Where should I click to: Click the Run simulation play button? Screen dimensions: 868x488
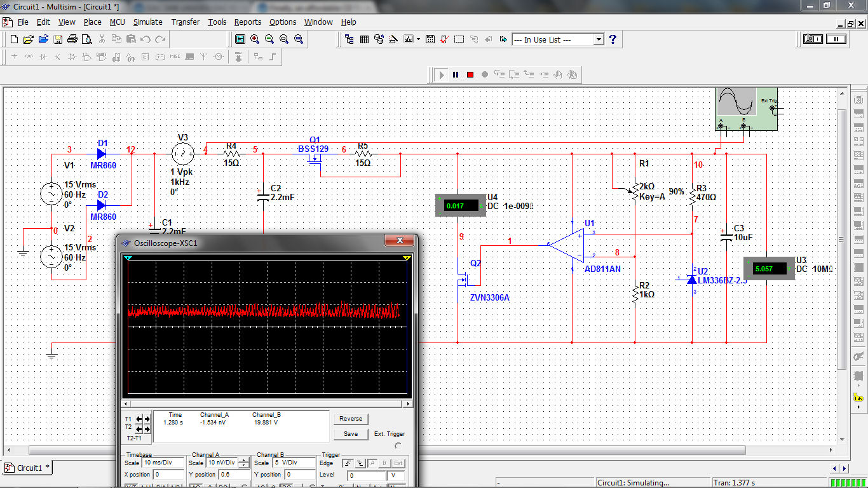442,74
